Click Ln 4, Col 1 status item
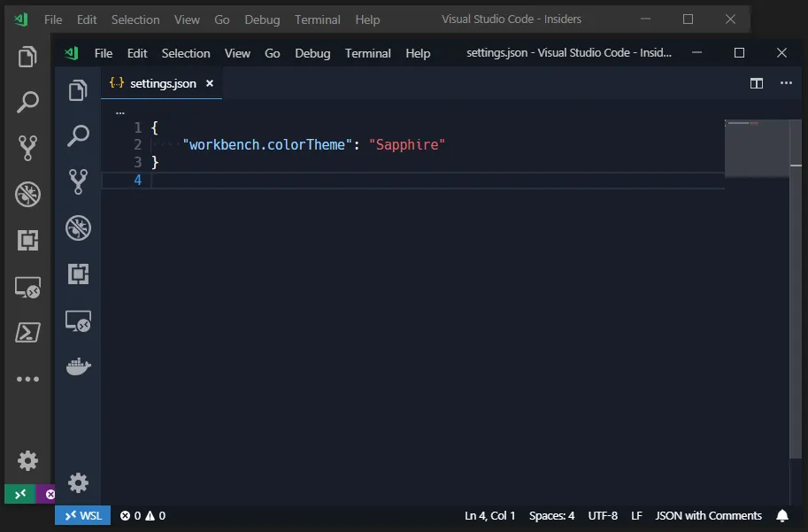 [489, 515]
